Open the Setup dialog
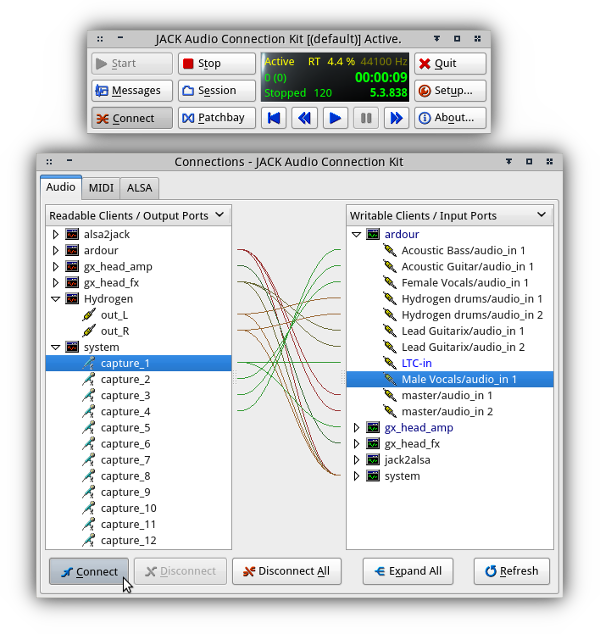600x634 pixels. coord(451,91)
